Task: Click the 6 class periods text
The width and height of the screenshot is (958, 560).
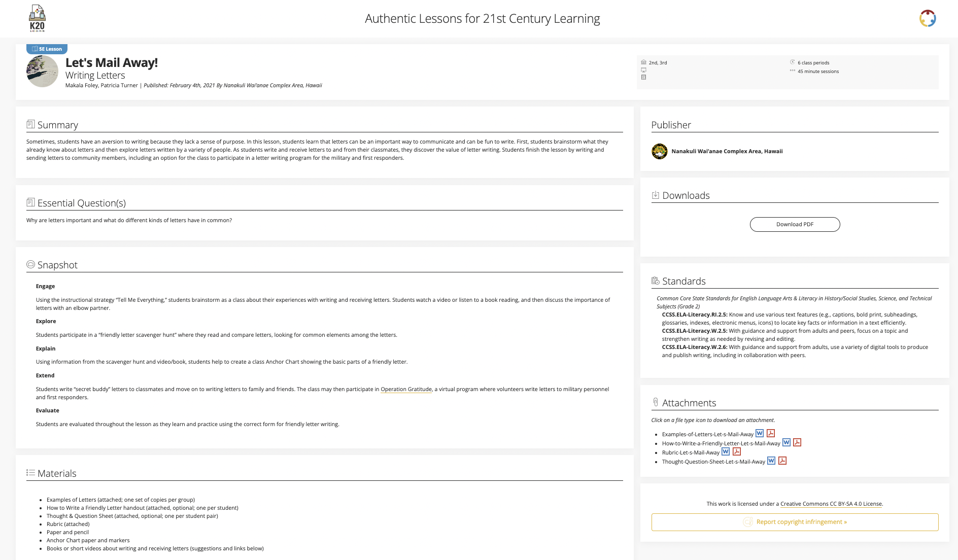Action: point(813,63)
